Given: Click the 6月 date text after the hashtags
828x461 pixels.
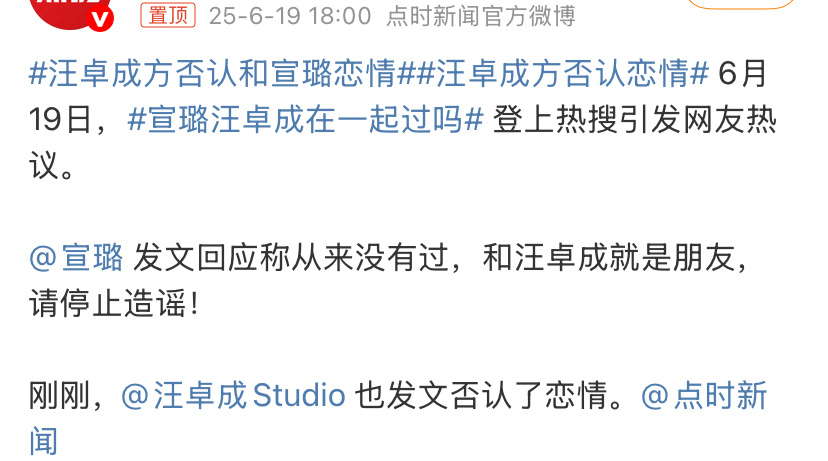Looking at the screenshot, I should 742,73.
